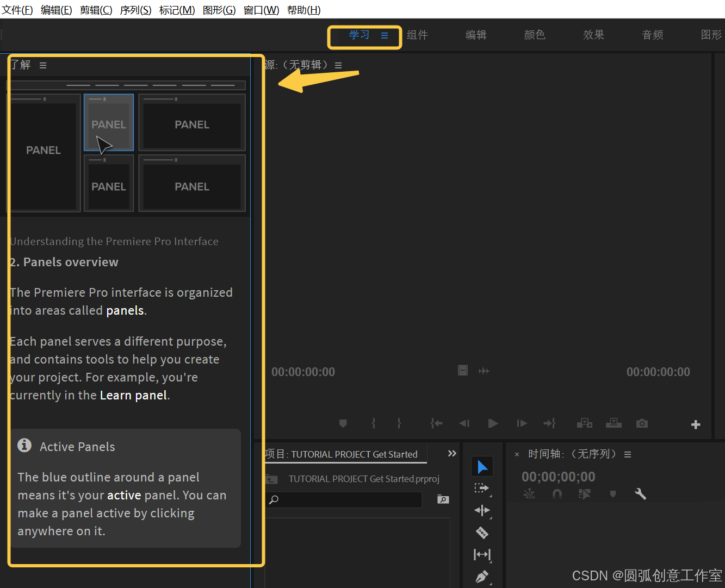Toggle insert sequences as nests icon
725x588 pixels.
click(529, 494)
